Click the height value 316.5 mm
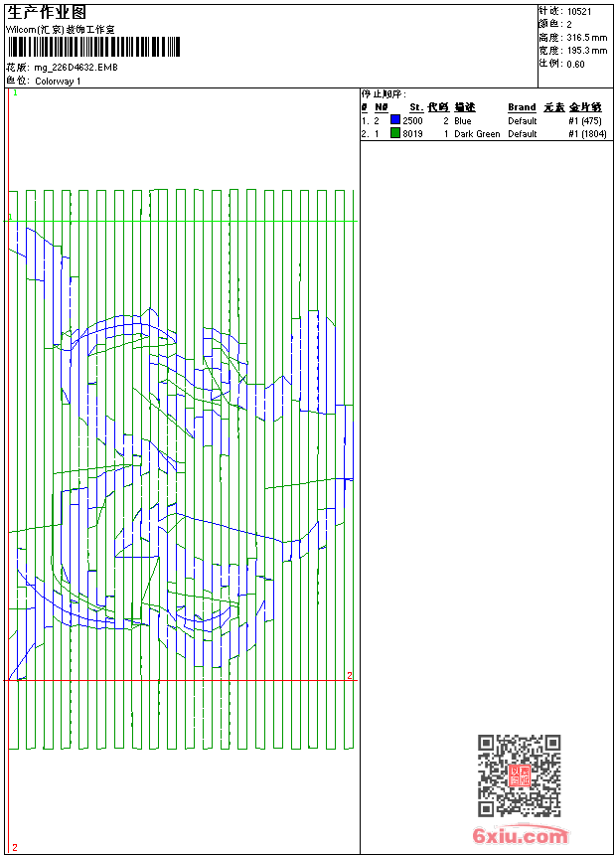 click(586, 38)
